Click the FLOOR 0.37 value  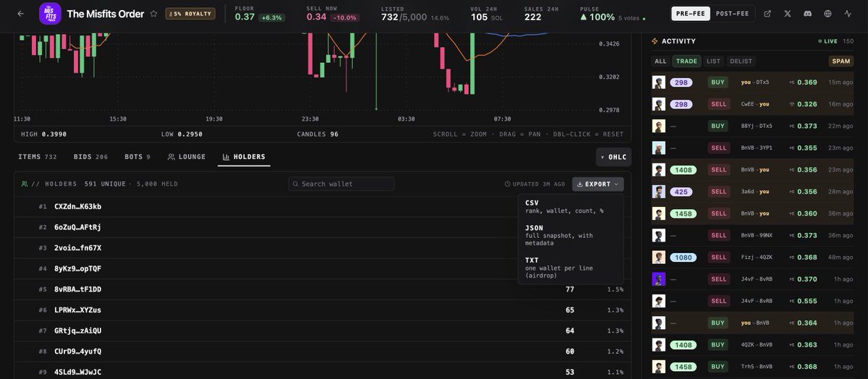[x=244, y=17]
